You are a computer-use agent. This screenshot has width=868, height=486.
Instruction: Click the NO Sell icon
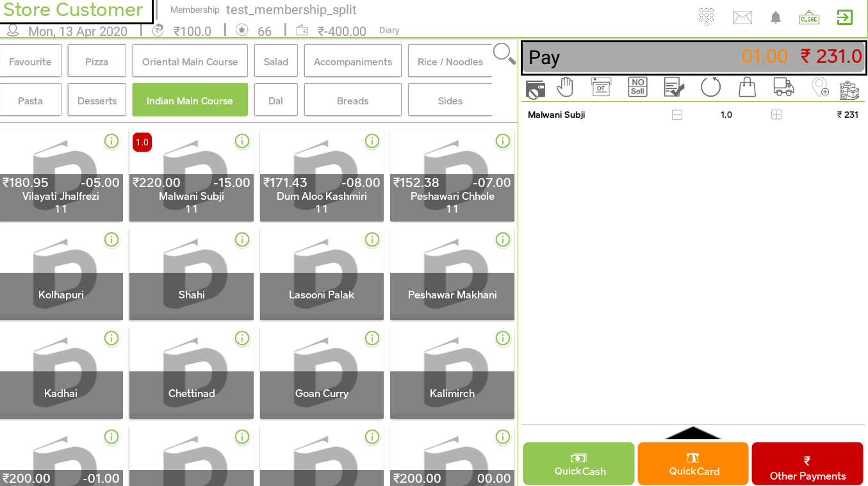(x=637, y=87)
